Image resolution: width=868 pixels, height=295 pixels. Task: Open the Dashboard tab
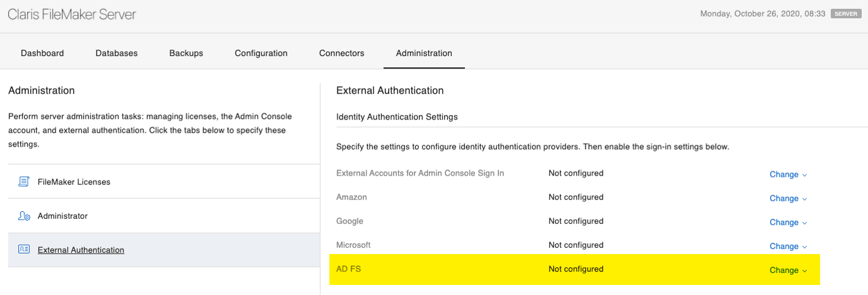coord(42,53)
